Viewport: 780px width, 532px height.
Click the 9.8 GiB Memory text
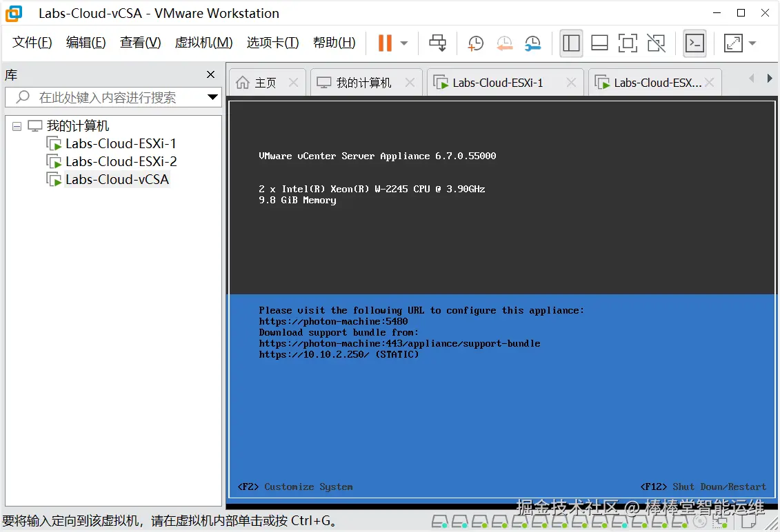297,201
